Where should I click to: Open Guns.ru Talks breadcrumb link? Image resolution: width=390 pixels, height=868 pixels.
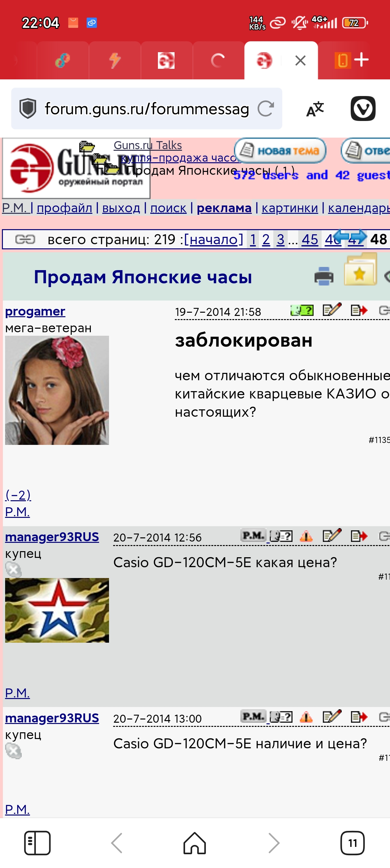pos(148,145)
